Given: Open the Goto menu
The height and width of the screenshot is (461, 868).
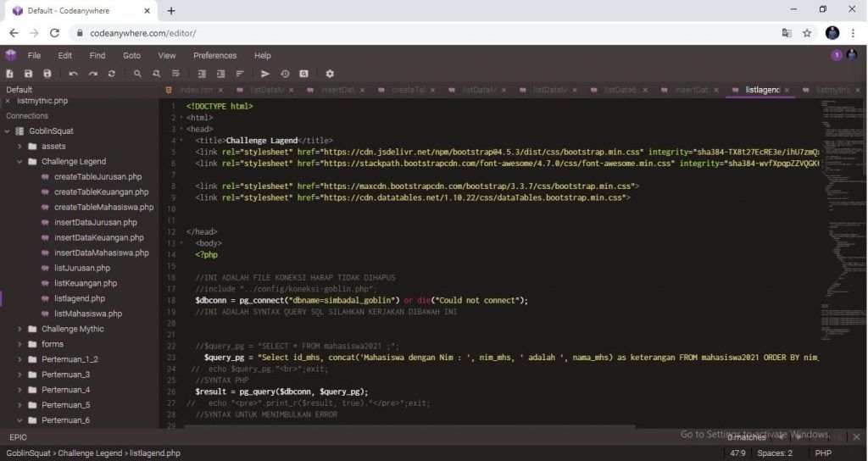Looking at the screenshot, I should [x=131, y=55].
